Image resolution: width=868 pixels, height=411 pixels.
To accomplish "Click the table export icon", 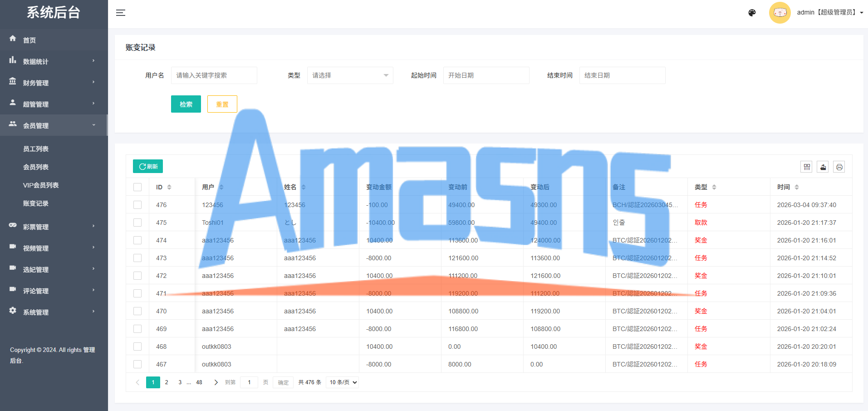I will (x=823, y=167).
